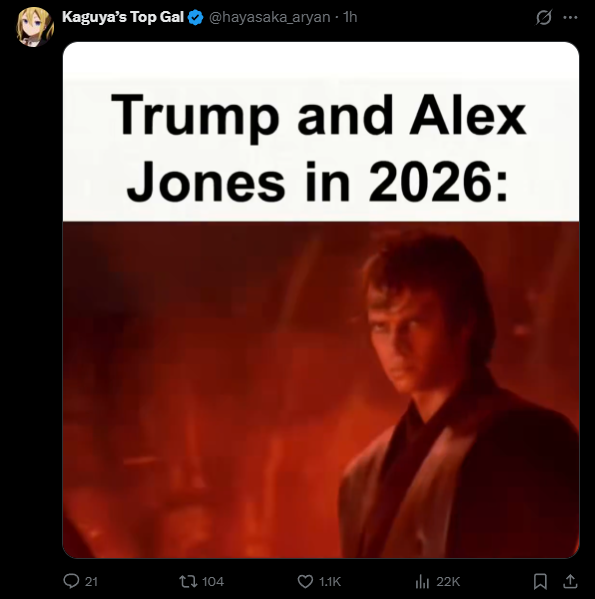
Task: Open the anime girl profile avatar
Action: click(34, 27)
